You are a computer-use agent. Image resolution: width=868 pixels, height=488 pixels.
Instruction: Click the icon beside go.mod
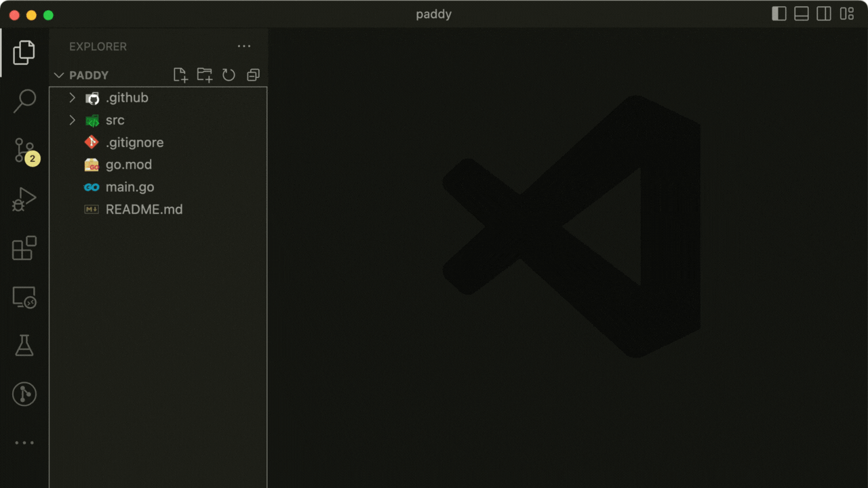click(x=92, y=165)
